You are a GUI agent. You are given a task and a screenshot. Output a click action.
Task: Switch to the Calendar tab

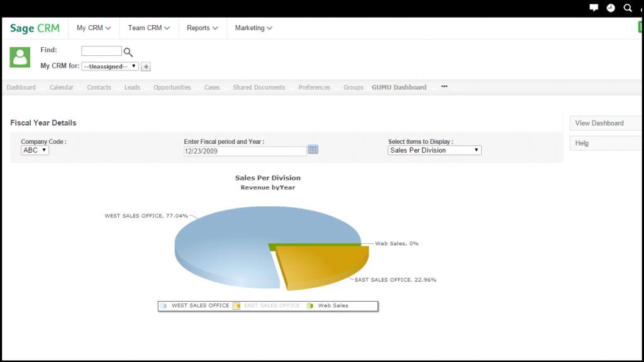[x=62, y=87]
